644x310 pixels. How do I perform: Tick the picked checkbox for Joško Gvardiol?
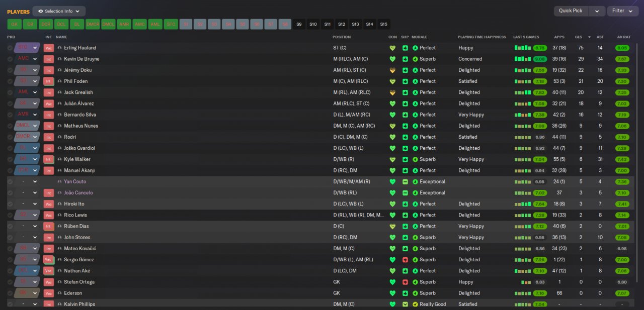click(x=10, y=148)
